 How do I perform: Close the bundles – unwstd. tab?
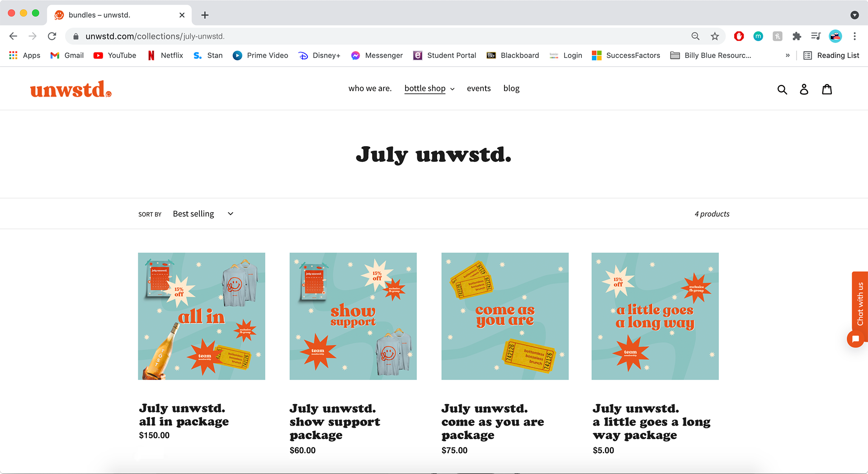(182, 15)
